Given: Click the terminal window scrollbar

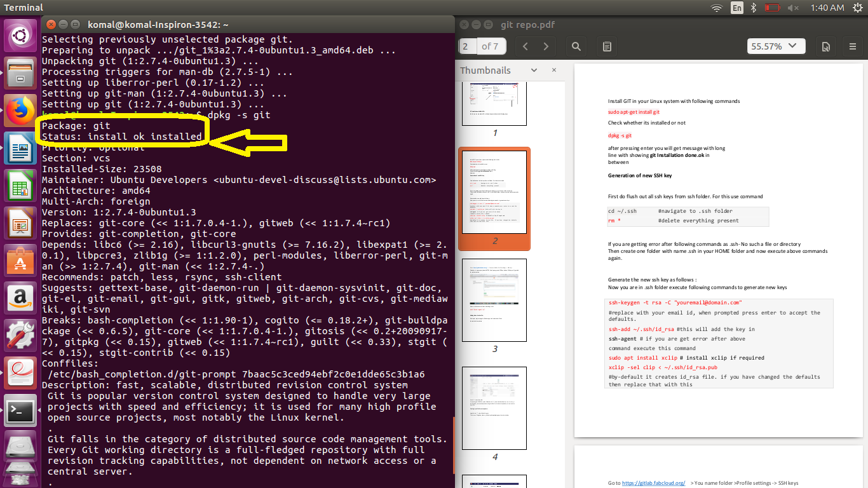Looking at the screenshot, I should 453,445.
